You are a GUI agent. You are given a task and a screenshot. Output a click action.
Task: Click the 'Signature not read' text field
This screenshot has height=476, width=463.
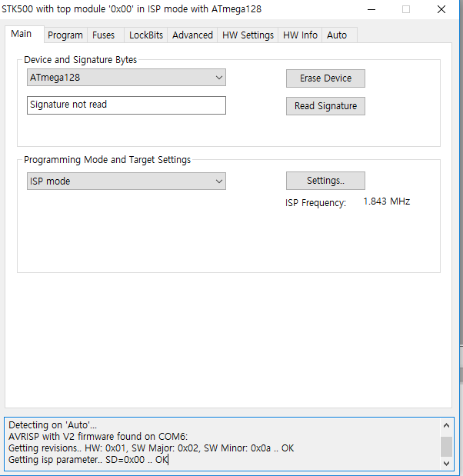(x=126, y=105)
